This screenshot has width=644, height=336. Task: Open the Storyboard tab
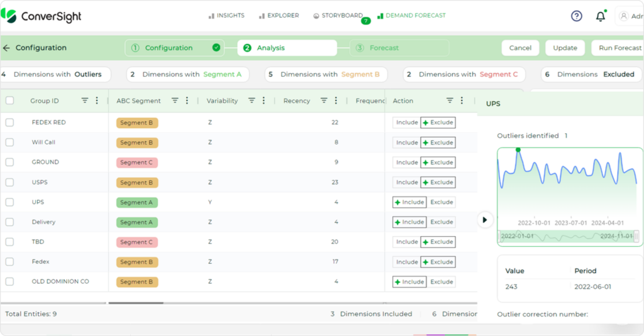click(x=338, y=16)
